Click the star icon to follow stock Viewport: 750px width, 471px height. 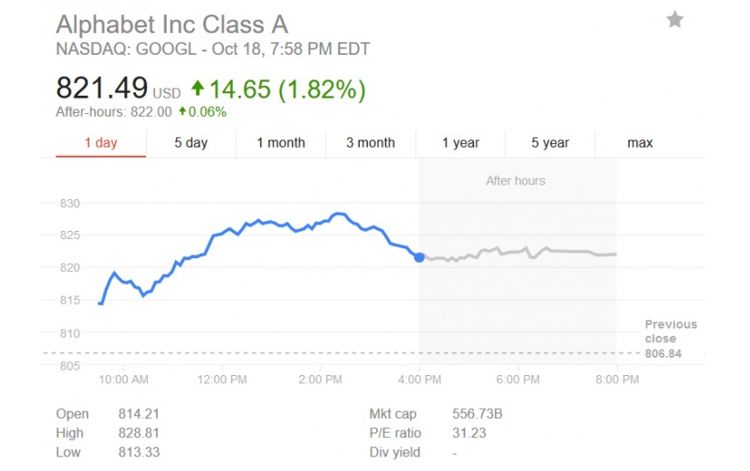675,19
